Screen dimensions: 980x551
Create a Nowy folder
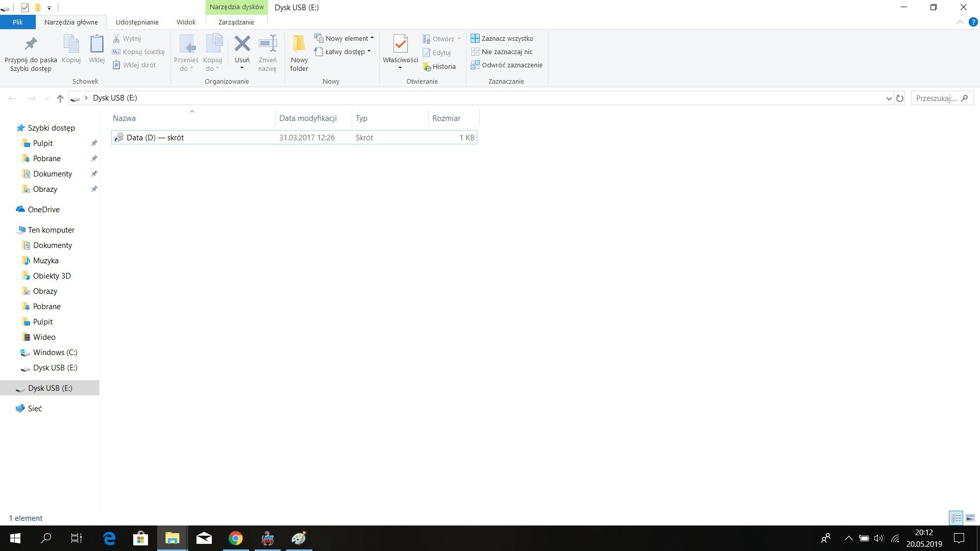(x=299, y=53)
